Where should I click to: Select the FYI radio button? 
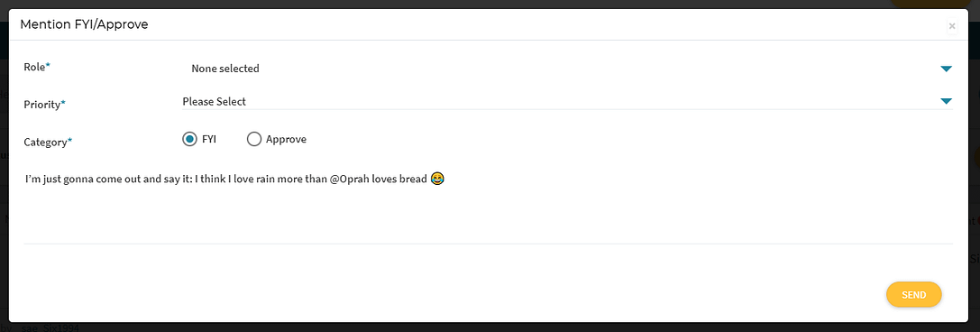189,139
